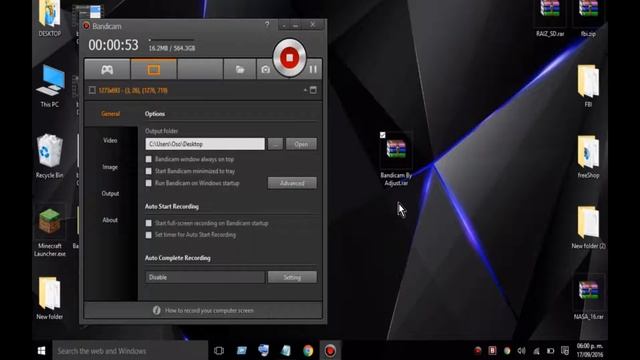Click the rectangle target icon beside resolution text
Image resolution: width=640 pixels, height=360 pixels.
[92, 90]
